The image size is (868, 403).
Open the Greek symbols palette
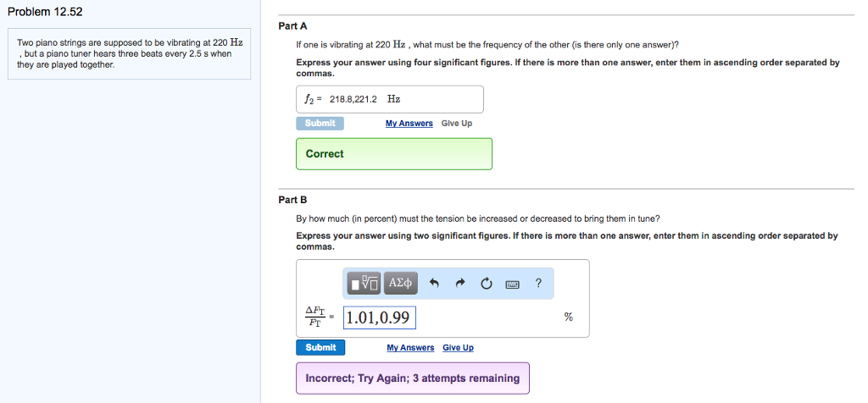coord(401,283)
